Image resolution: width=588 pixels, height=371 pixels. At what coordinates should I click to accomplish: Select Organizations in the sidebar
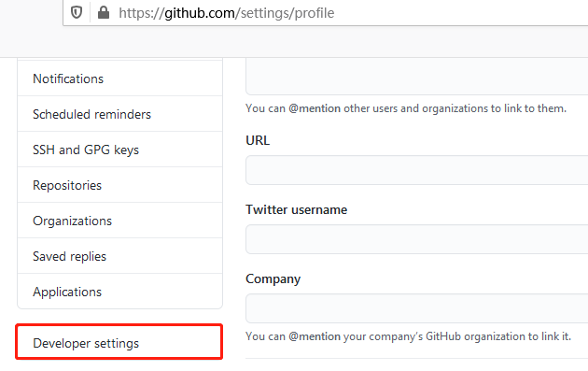pos(120,221)
